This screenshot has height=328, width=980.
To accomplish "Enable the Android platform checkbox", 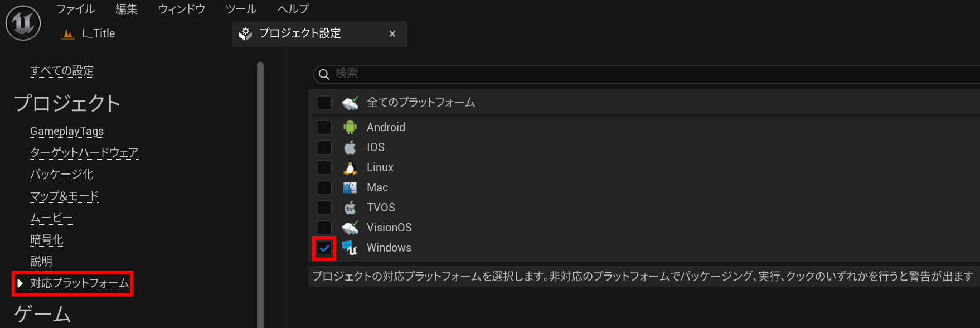I will [324, 127].
